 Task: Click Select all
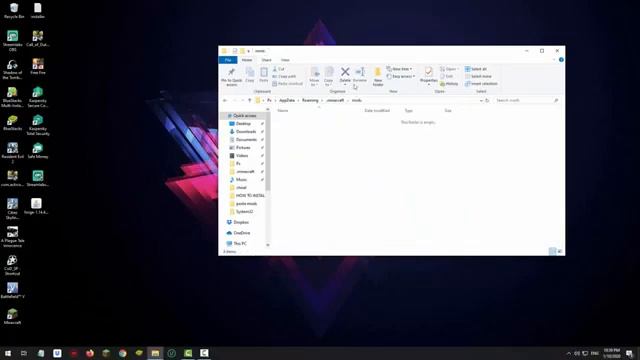click(476, 69)
